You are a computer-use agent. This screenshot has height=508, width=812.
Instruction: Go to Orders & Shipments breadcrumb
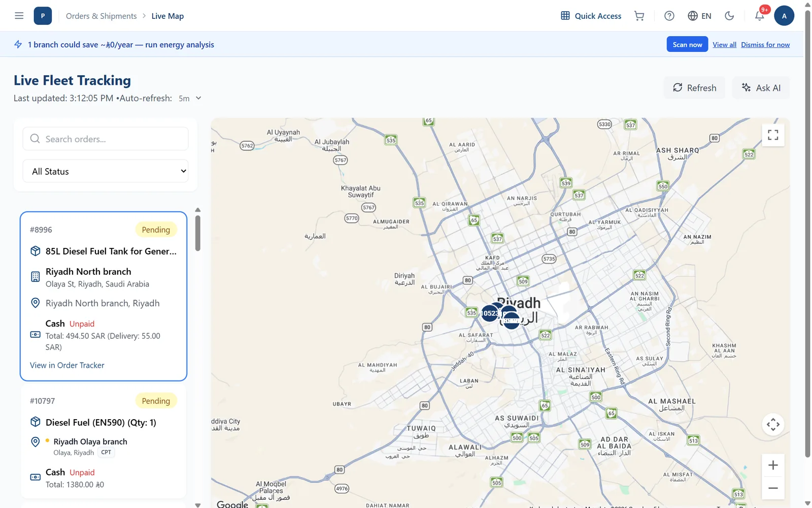click(x=101, y=16)
